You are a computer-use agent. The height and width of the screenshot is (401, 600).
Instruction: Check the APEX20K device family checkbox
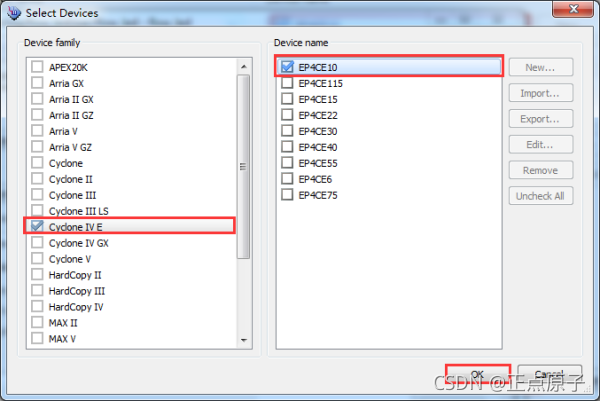37,67
